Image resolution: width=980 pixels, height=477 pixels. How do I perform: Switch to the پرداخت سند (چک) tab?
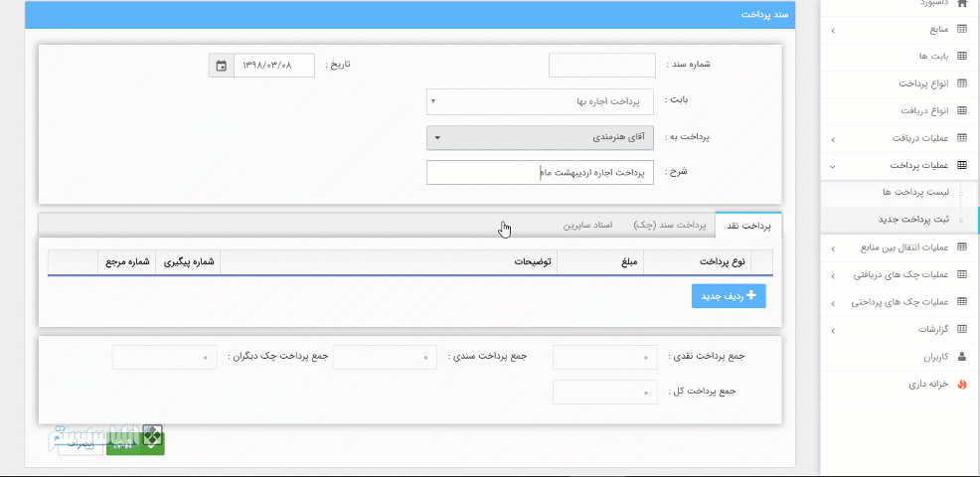[669, 225]
